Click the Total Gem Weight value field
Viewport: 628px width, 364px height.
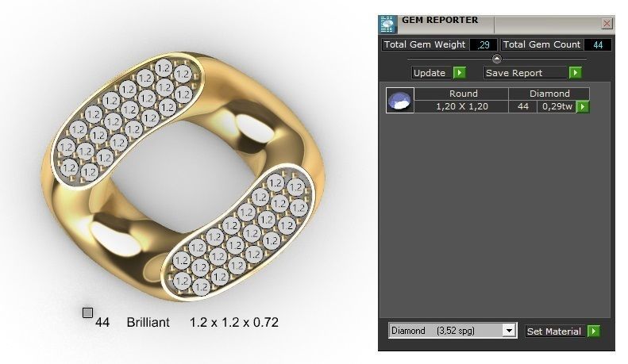(484, 44)
